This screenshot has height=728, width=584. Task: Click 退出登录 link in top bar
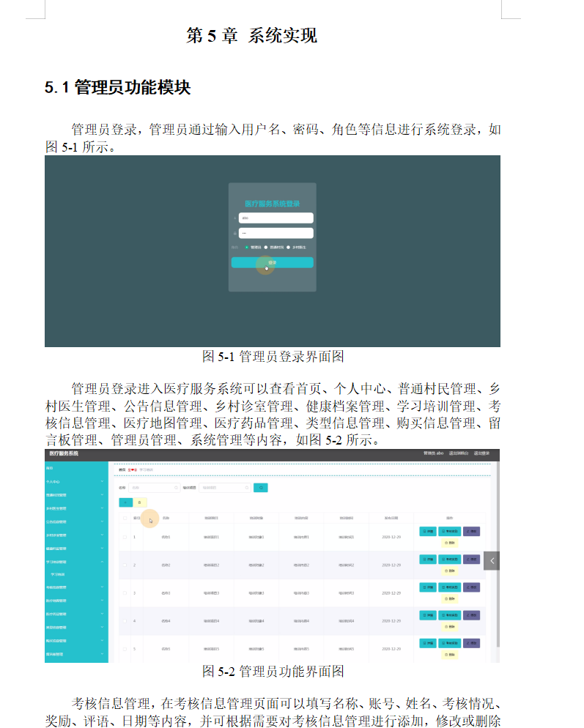tap(482, 453)
